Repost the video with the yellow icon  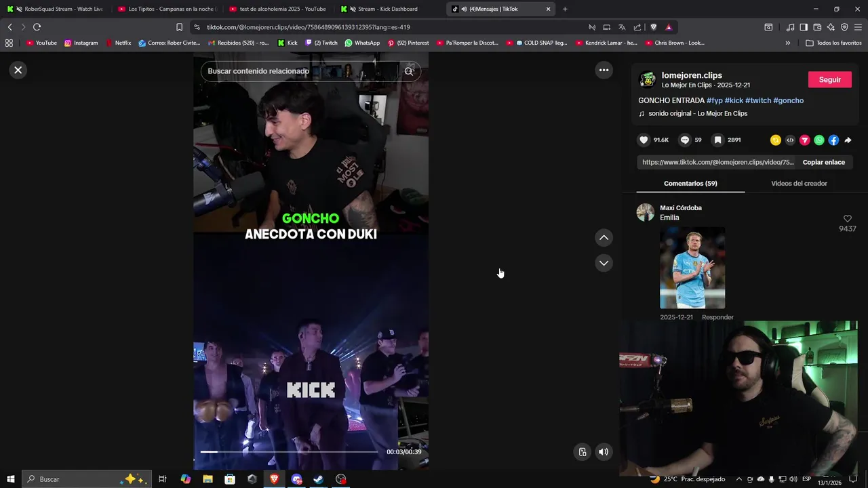[776, 140]
